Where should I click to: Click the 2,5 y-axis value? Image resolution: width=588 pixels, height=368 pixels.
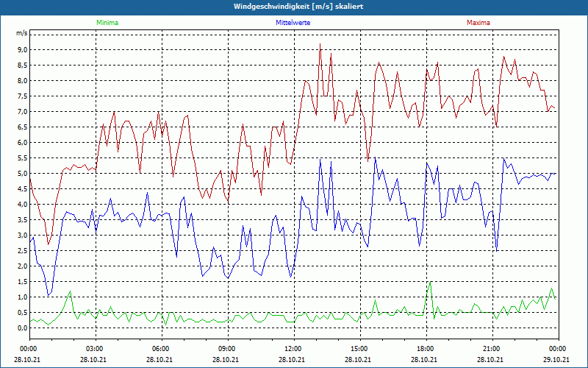[22, 251]
